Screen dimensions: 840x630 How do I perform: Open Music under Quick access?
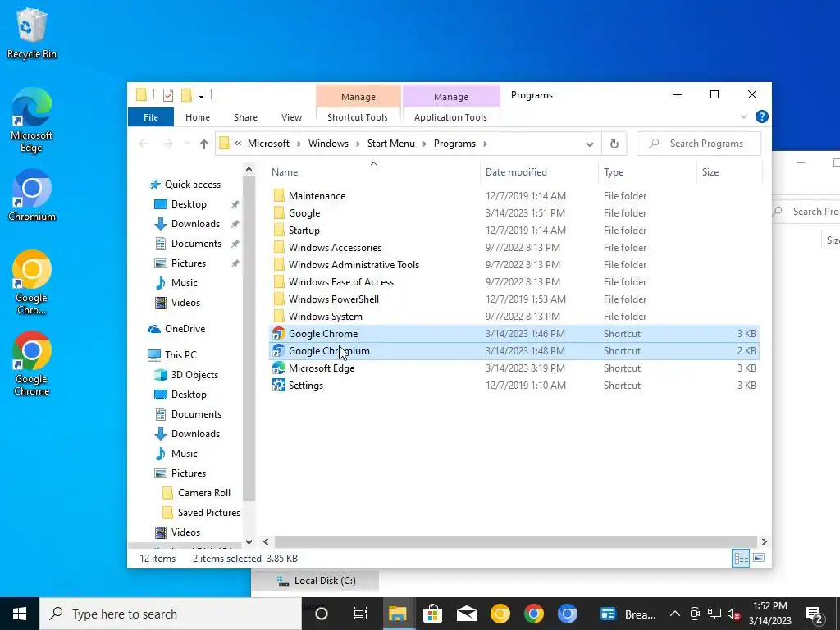(x=184, y=283)
